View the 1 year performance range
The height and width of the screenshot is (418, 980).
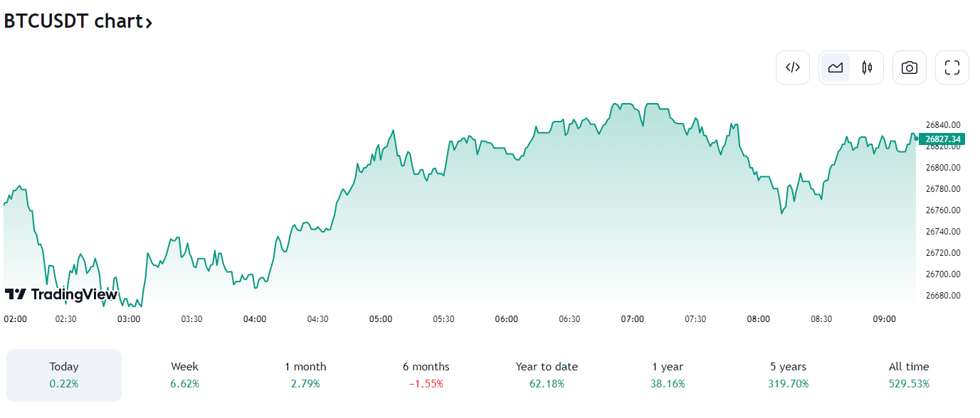[668, 375]
